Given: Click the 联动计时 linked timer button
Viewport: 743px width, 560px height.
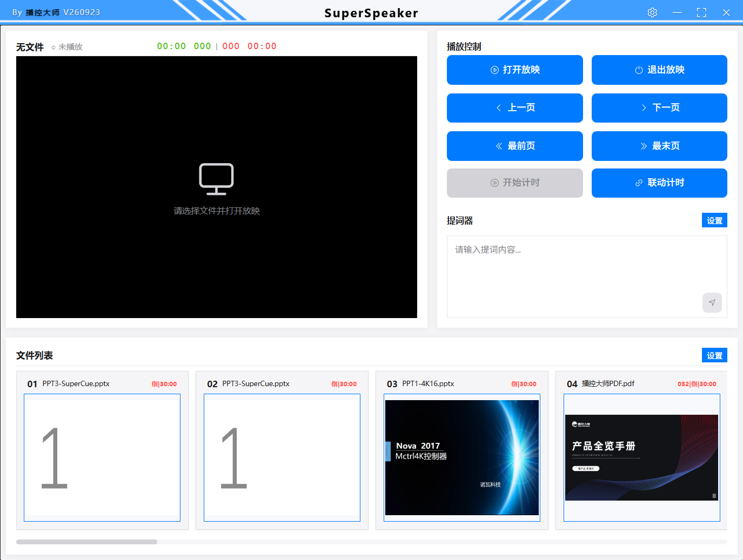Looking at the screenshot, I should 659,183.
